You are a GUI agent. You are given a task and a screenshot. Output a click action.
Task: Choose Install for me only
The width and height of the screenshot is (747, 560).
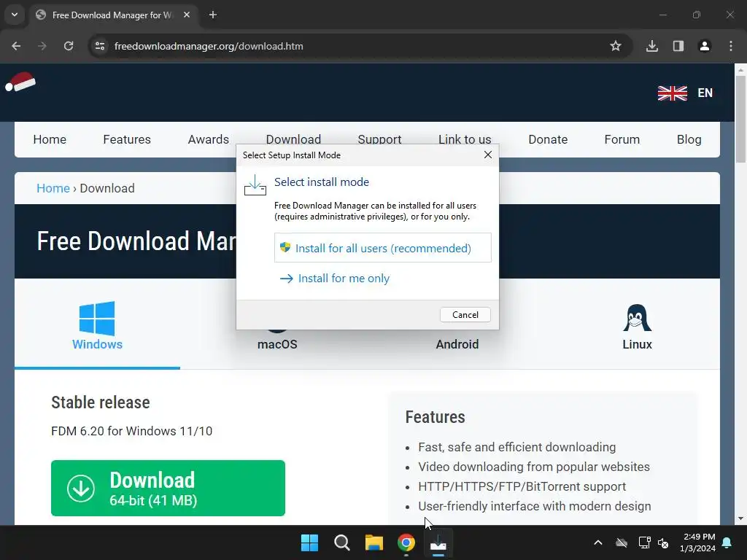click(x=334, y=278)
